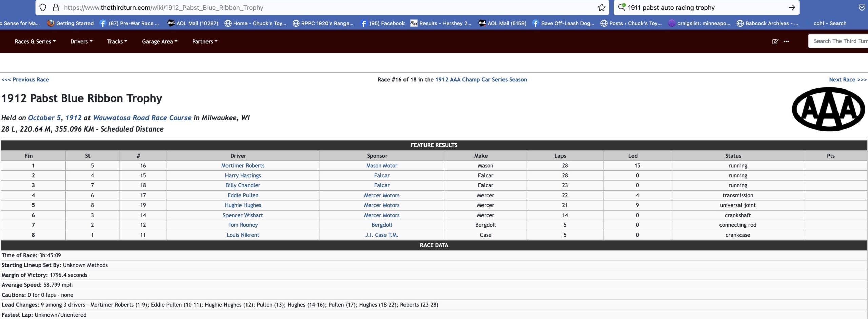Click the Search The Third Turn field

click(838, 41)
